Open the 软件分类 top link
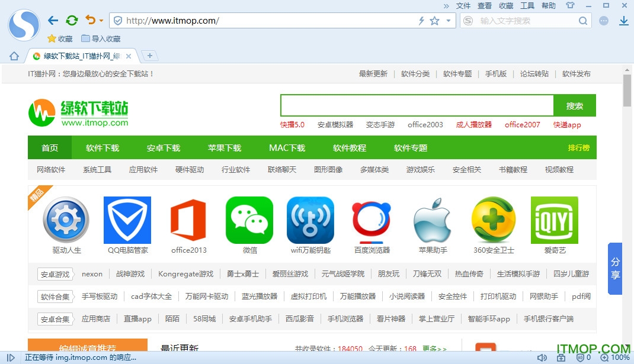 (415, 73)
